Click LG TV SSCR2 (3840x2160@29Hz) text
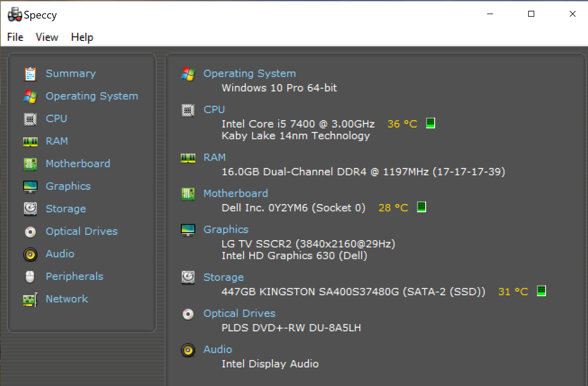This screenshot has width=588, height=386. click(308, 244)
